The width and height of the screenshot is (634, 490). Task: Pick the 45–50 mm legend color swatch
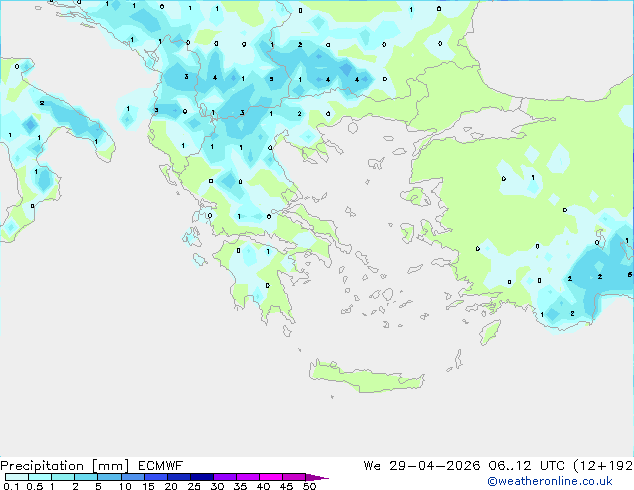pos(294,477)
